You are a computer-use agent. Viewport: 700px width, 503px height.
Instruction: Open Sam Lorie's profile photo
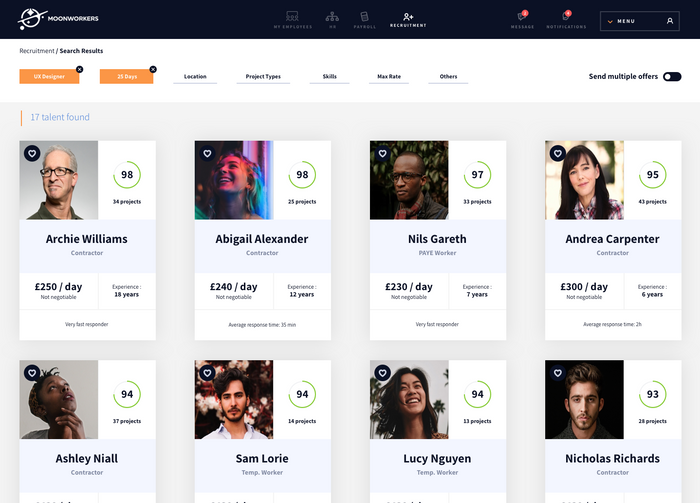pos(234,399)
